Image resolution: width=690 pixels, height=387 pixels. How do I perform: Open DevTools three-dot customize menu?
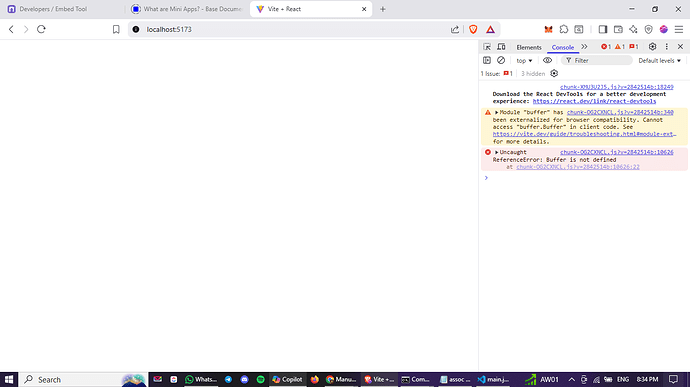tap(667, 47)
